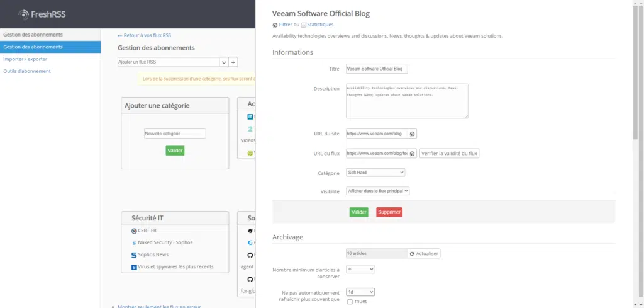Open Virus et spywares les plus récents

175,266
